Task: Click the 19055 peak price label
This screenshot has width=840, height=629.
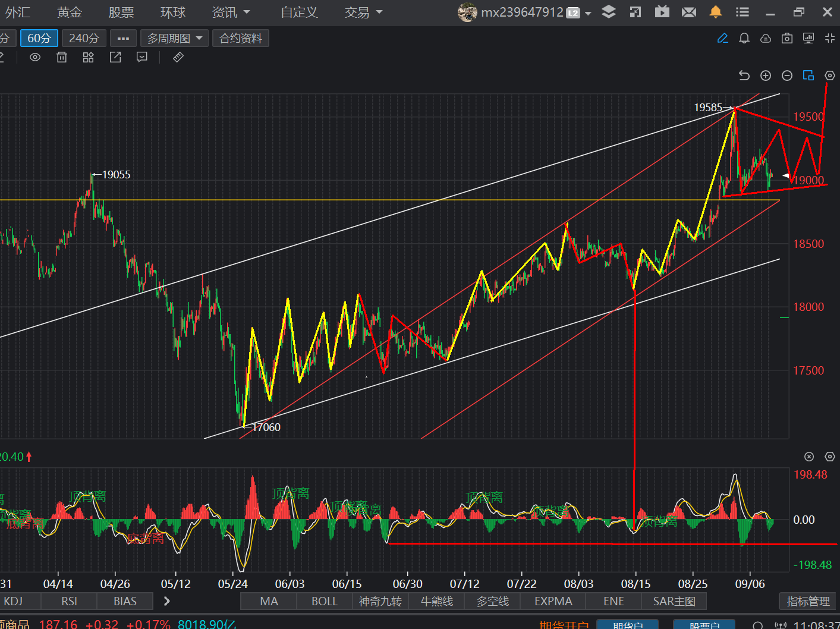Action: (116, 174)
